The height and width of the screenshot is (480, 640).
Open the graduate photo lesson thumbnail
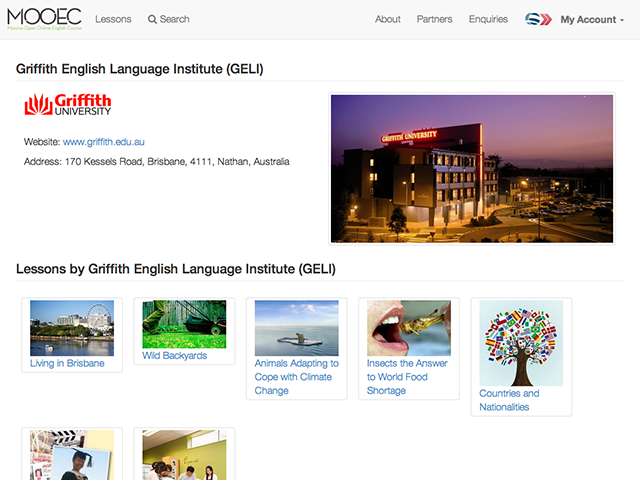(72, 455)
